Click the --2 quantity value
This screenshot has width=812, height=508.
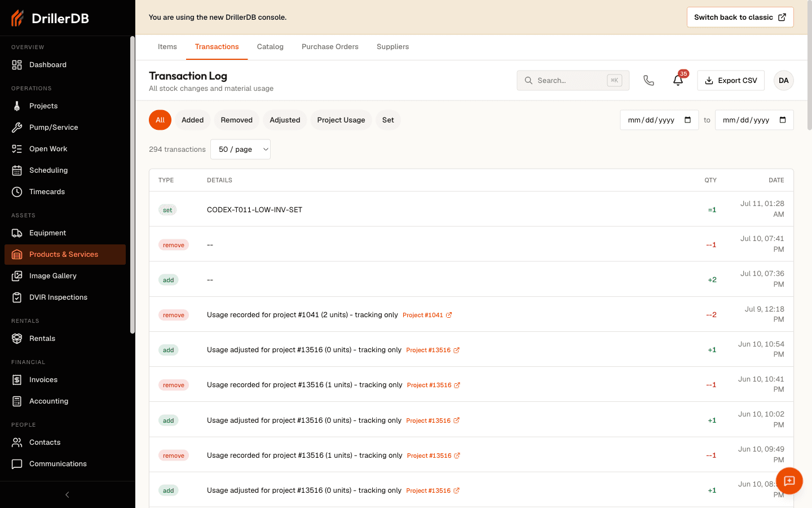[712, 315]
